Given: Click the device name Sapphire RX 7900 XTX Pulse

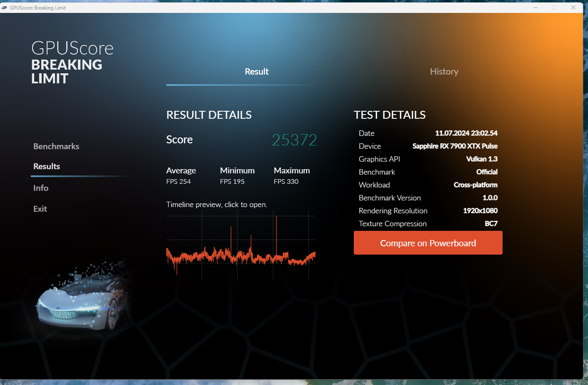Looking at the screenshot, I should [455, 146].
